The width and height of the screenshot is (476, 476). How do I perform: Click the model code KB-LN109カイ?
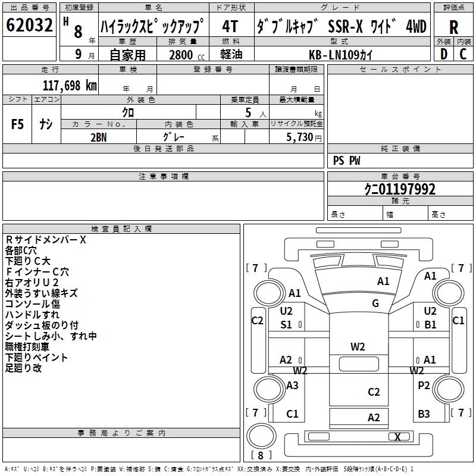point(340,55)
